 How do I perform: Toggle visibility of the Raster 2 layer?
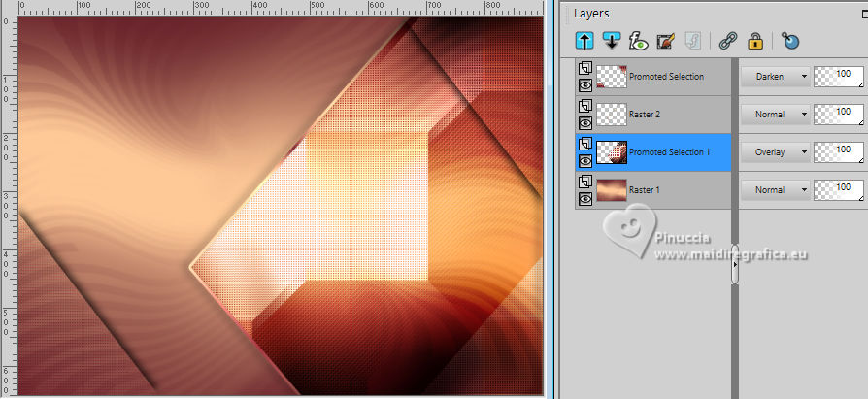585,123
